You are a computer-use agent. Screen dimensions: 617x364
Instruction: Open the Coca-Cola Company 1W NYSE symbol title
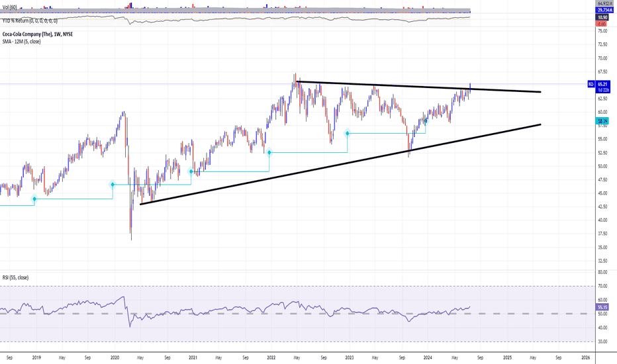(x=38, y=34)
